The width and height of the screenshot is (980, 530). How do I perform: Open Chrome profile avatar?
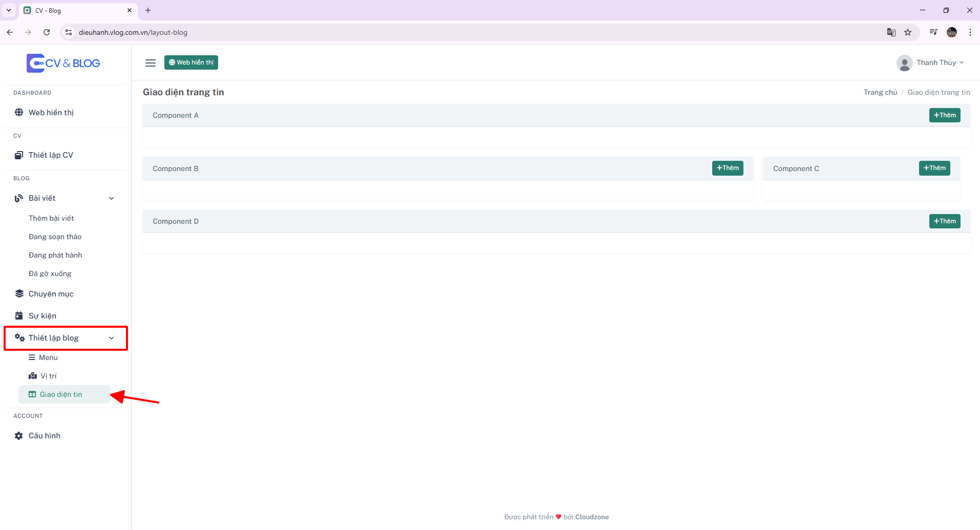(952, 32)
